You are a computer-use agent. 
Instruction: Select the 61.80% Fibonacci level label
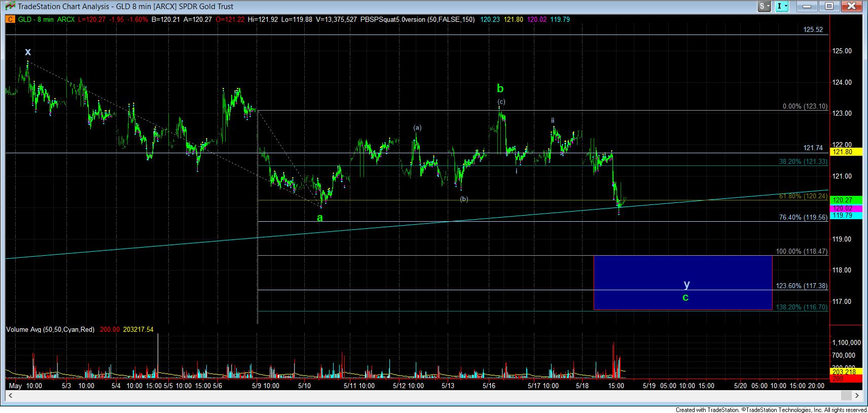[x=803, y=196]
